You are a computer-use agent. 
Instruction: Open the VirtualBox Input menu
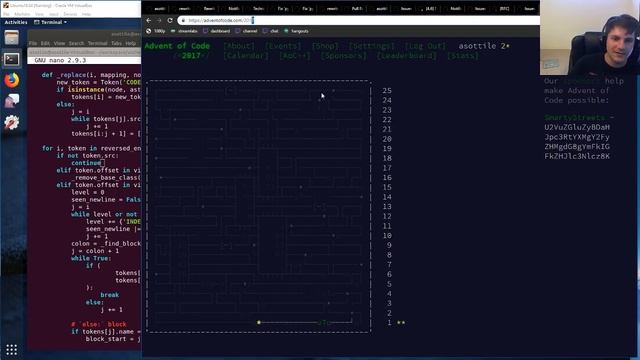pos(53,14)
